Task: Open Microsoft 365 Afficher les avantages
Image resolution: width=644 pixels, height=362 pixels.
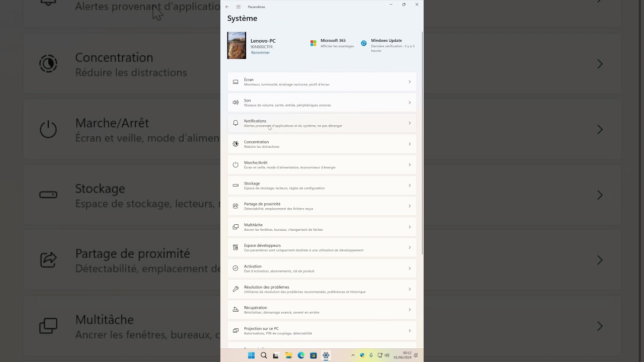Action: pos(337,46)
